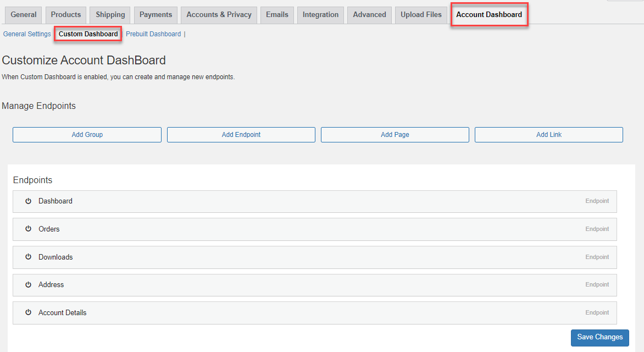This screenshot has width=644, height=352.
Task: Go back to General Settings
Action: click(x=26, y=34)
